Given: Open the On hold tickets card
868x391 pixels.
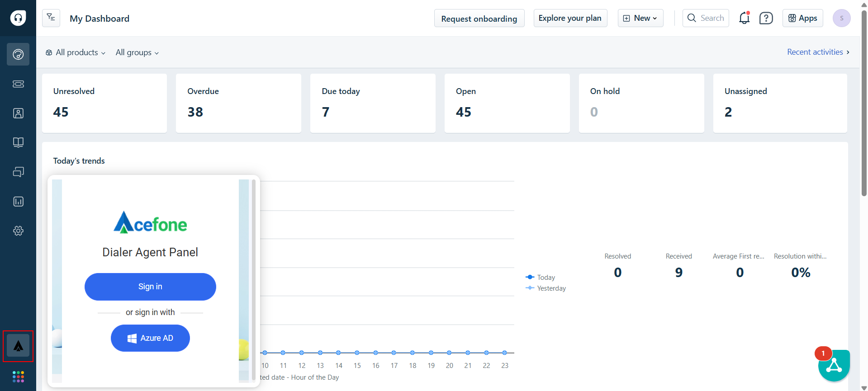Looking at the screenshot, I should pyautogui.click(x=641, y=103).
